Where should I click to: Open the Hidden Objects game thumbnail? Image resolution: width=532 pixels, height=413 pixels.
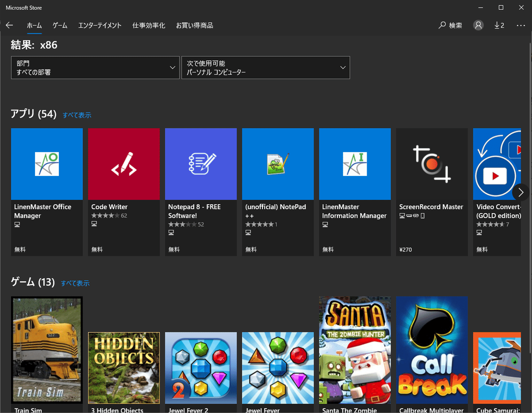click(124, 368)
